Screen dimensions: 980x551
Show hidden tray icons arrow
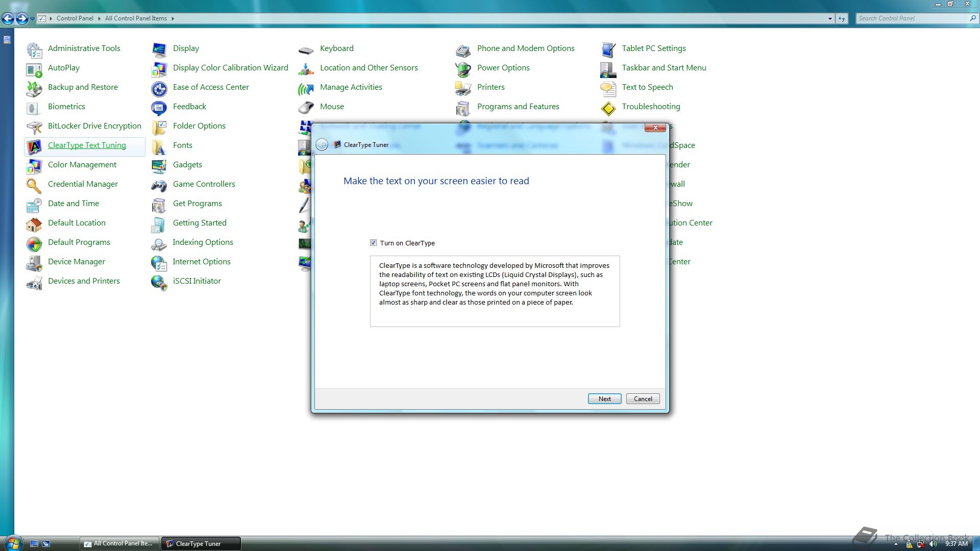pos(896,544)
